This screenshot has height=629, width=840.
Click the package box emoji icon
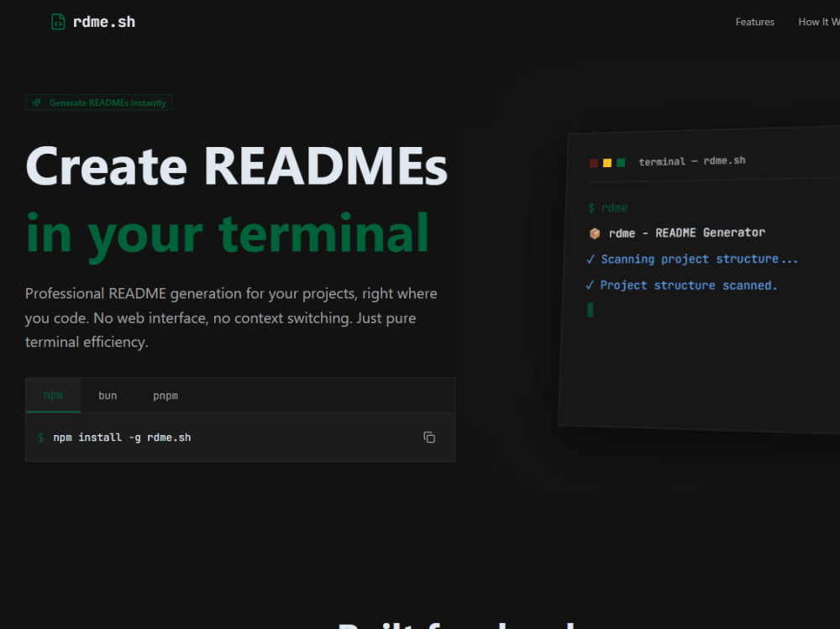tap(595, 233)
